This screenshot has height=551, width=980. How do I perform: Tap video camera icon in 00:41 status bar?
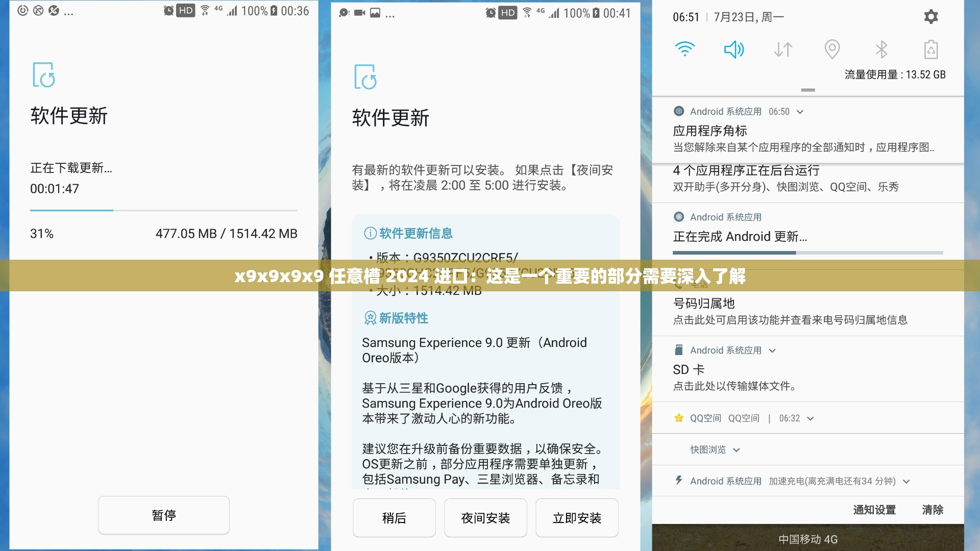click(360, 13)
